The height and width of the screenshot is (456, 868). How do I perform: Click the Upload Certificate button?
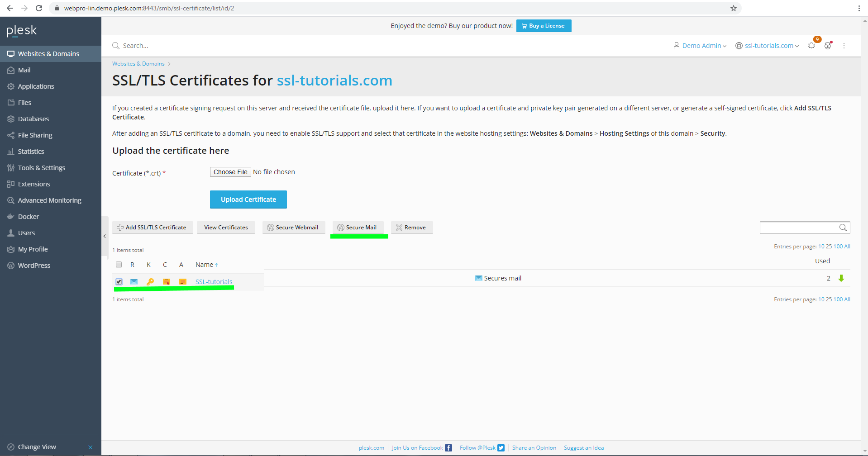coord(248,199)
